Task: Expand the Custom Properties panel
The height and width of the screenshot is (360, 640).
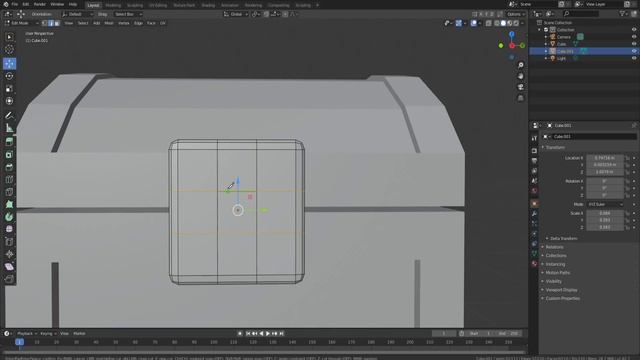Action: (x=562, y=298)
